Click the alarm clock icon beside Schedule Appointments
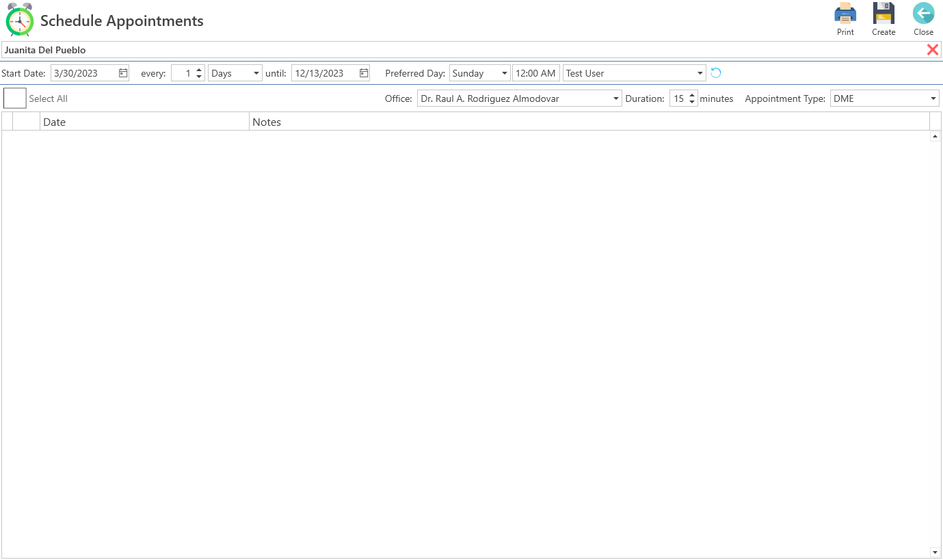The image size is (943, 560). (x=20, y=19)
